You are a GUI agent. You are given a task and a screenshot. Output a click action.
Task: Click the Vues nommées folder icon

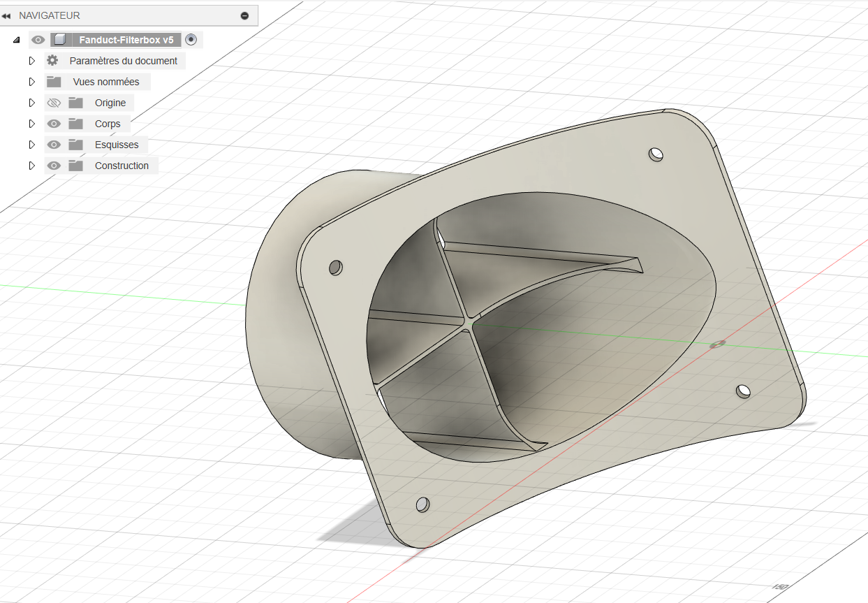point(54,82)
